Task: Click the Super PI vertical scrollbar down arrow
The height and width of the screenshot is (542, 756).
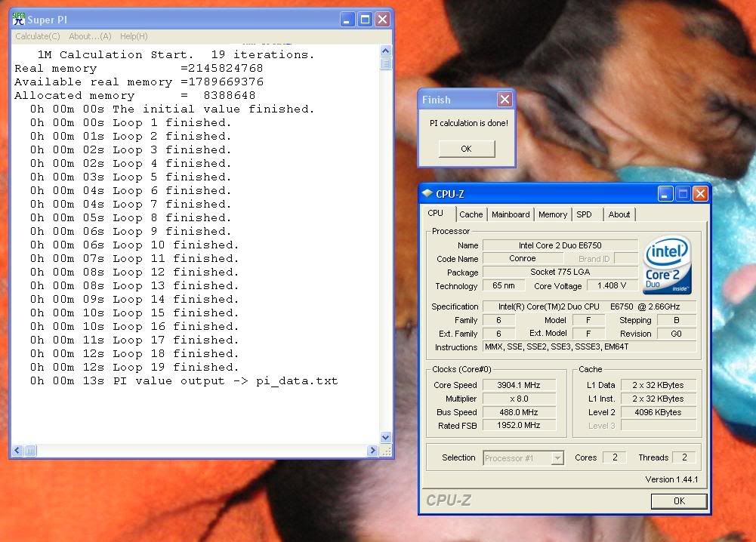Action: click(386, 438)
